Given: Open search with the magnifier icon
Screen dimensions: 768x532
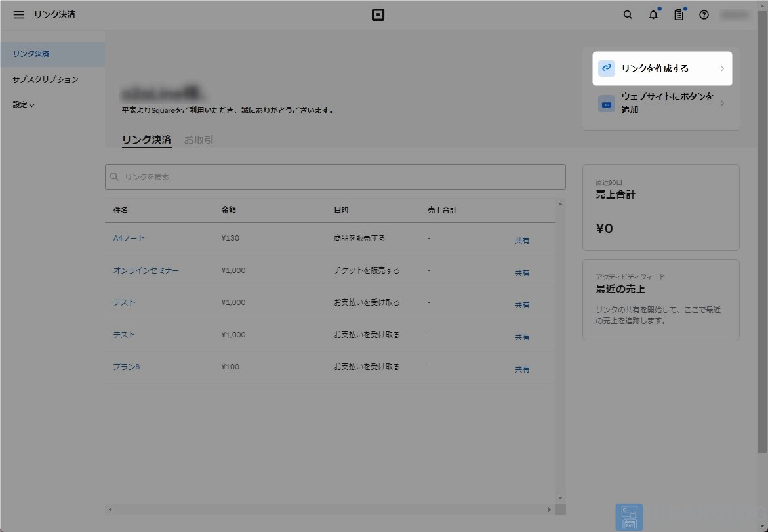Looking at the screenshot, I should pyautogui.click(x=628, y=14).
